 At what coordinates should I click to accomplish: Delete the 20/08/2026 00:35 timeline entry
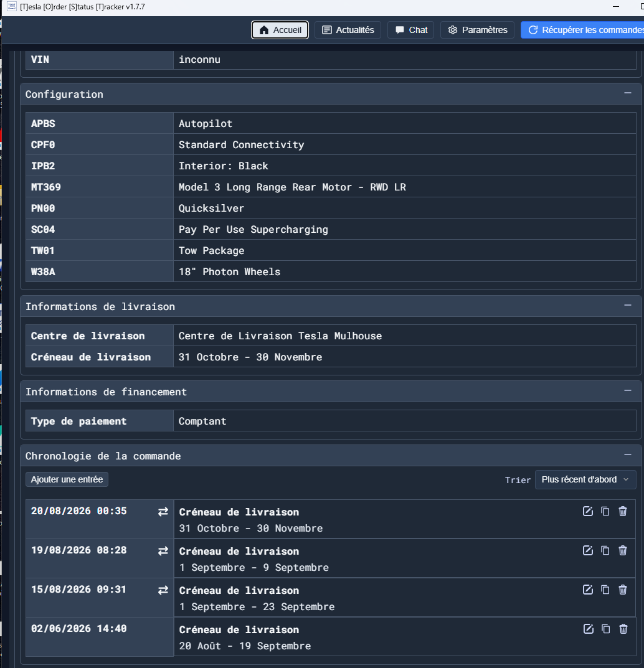coord(623,511)
